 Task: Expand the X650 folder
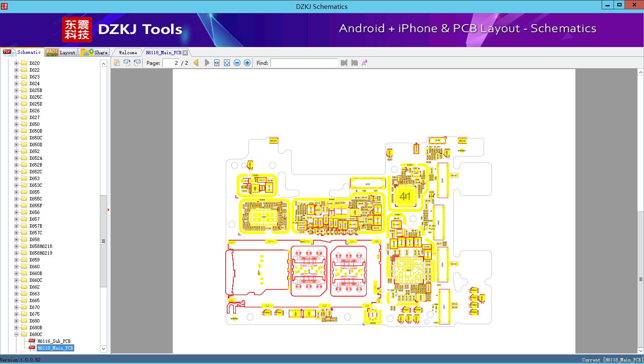click(x=16, y=124)
